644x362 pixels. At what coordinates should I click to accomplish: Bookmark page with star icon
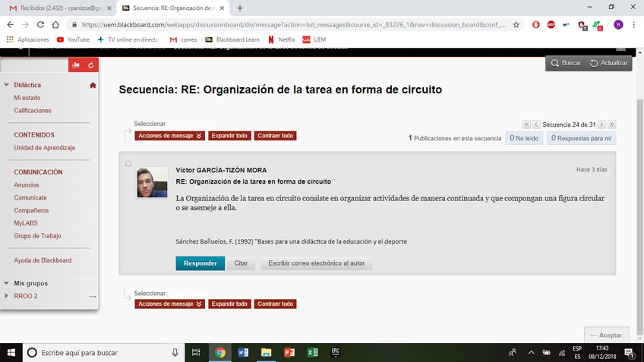516,24
